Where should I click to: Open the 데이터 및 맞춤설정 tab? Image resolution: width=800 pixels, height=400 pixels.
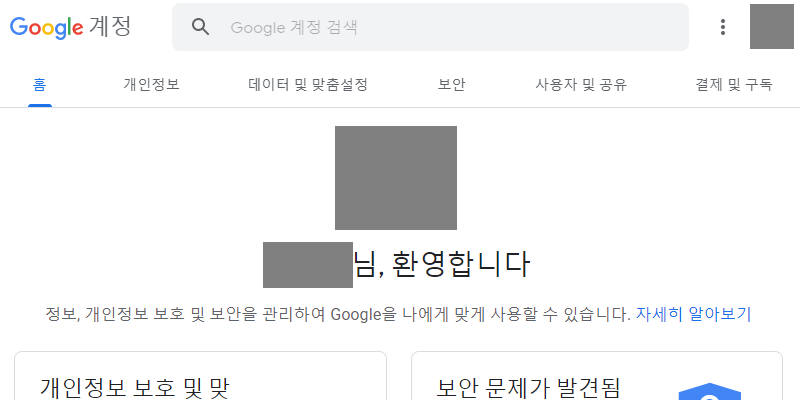coord(308,84)
